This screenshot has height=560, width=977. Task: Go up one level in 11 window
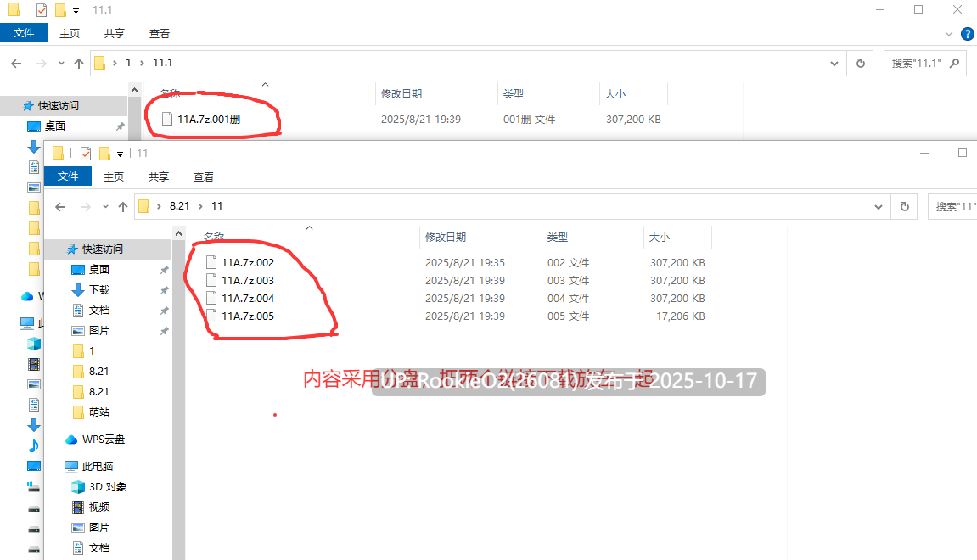[123, 207]
